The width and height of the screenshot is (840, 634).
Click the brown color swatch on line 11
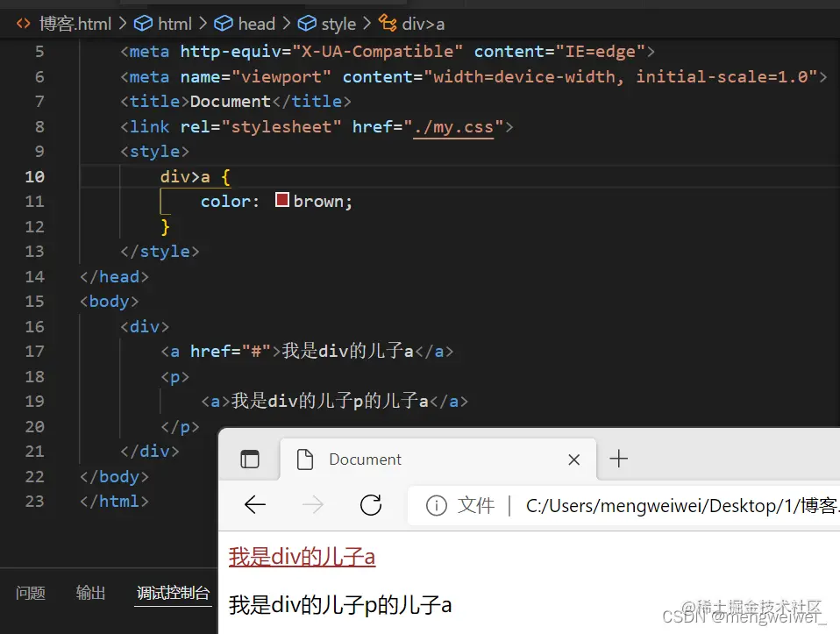click(281, 200)
